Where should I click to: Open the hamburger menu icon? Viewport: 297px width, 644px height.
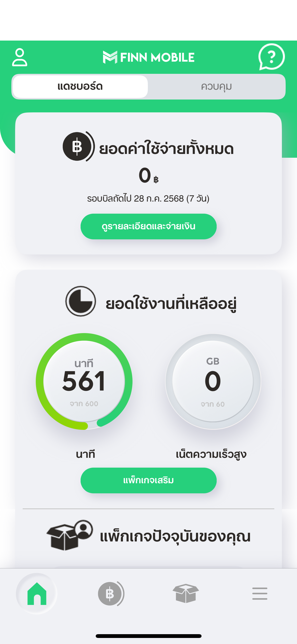tap(260, 594)
